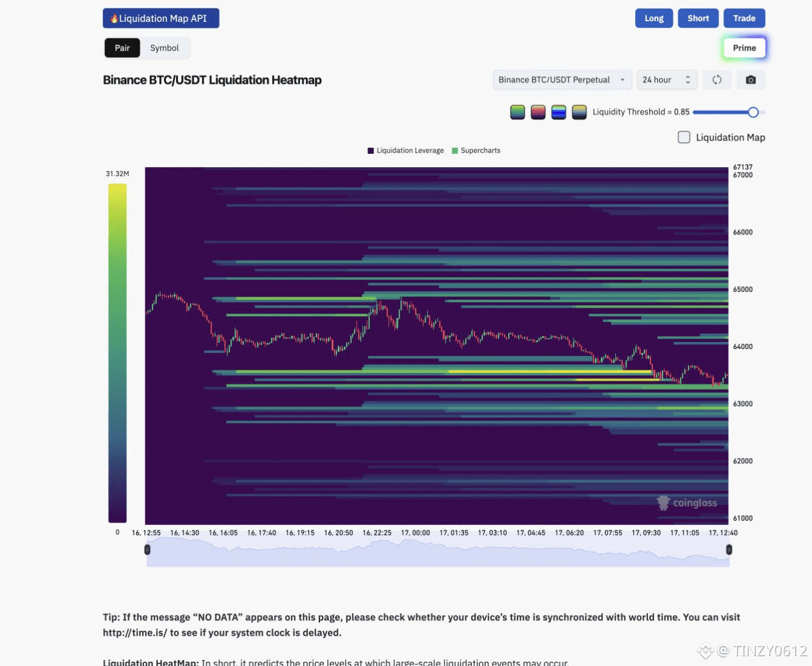Toggle the Liquidation Leverage legend series

tap(406, 151)
